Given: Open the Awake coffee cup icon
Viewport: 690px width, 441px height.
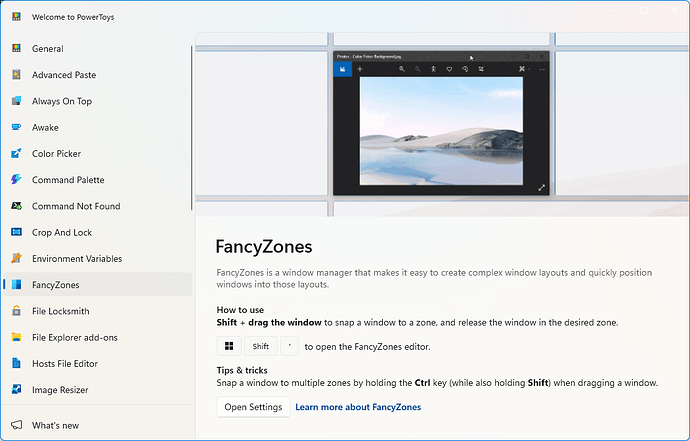Looking at the screenshot, I should (x=16, y=128).
